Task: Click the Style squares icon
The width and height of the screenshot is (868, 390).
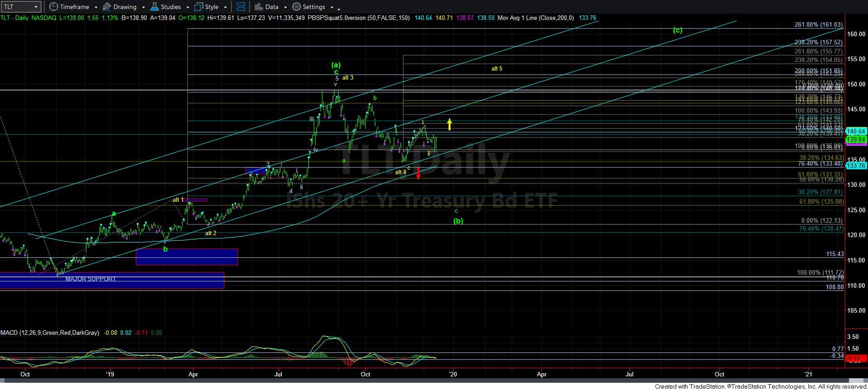Action: click(198, 7)
